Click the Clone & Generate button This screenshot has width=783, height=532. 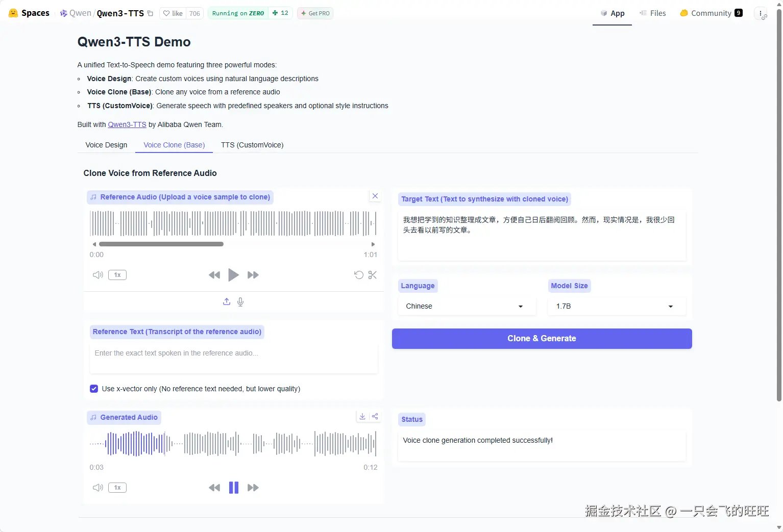(x=542, y=339)
